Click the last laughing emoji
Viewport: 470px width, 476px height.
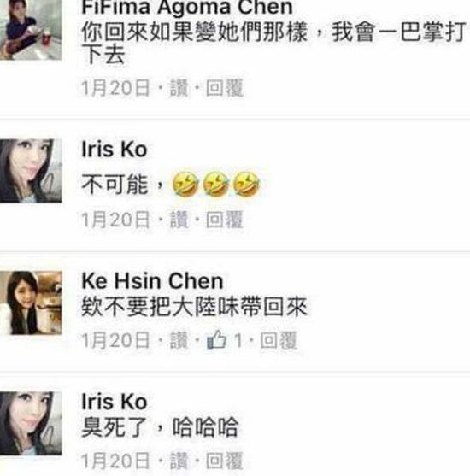click(x=247, y=184)
